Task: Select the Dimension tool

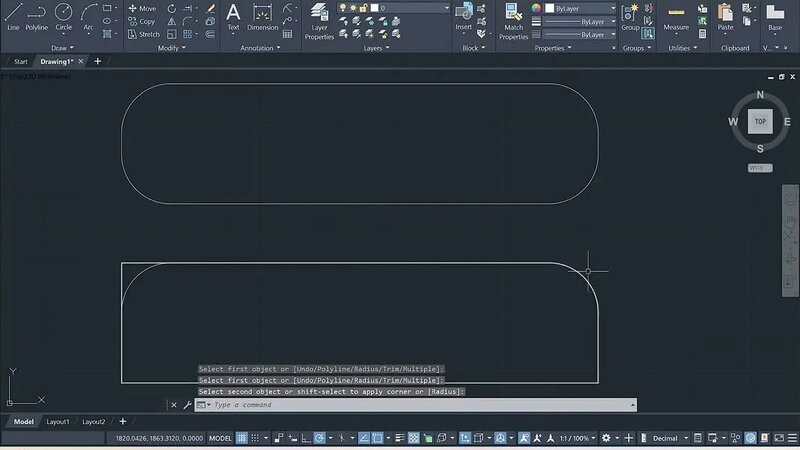Action: tap(262, 16)
